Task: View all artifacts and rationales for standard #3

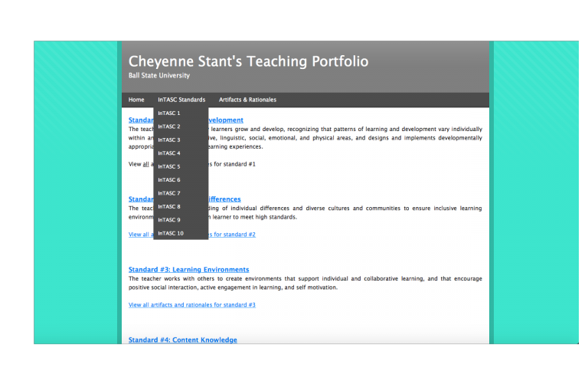Action: click(x=191, y=305)
